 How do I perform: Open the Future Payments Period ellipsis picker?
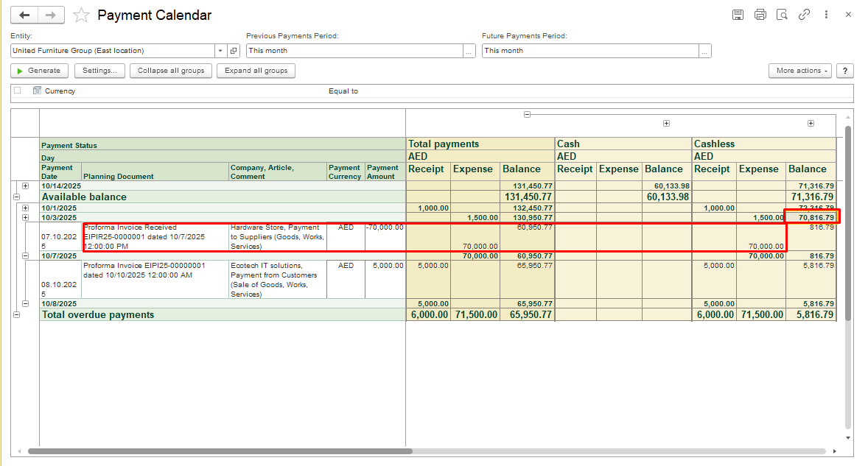point(705,51)
